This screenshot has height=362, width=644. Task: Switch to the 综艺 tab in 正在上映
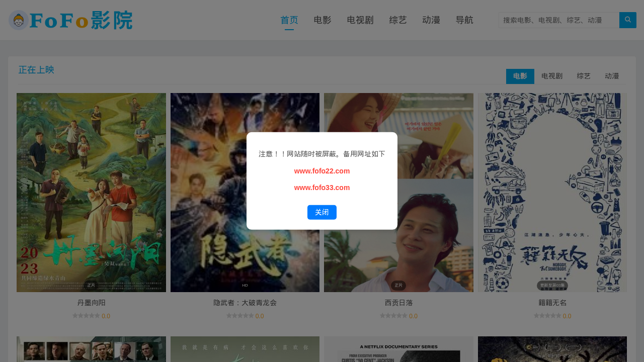click(x=584, y=76)
